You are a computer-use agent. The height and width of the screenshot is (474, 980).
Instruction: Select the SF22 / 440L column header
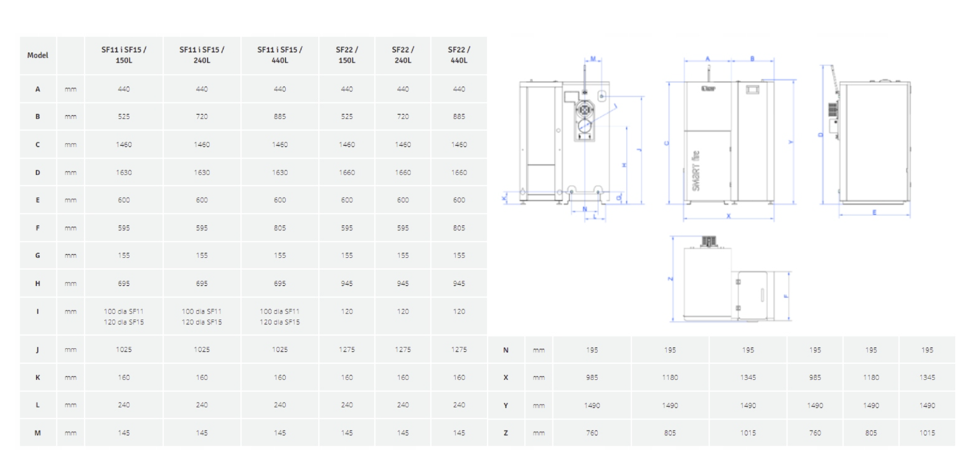[459, 55]
